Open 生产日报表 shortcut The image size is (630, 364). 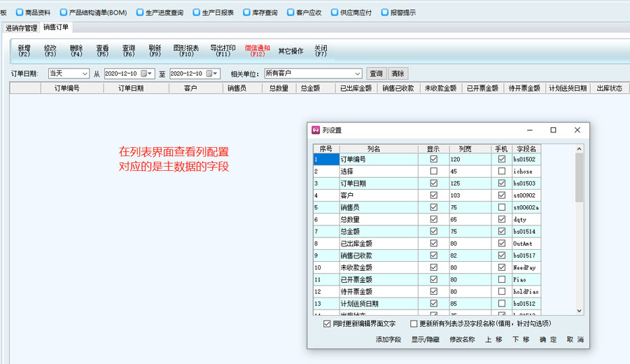click(213, 13)
